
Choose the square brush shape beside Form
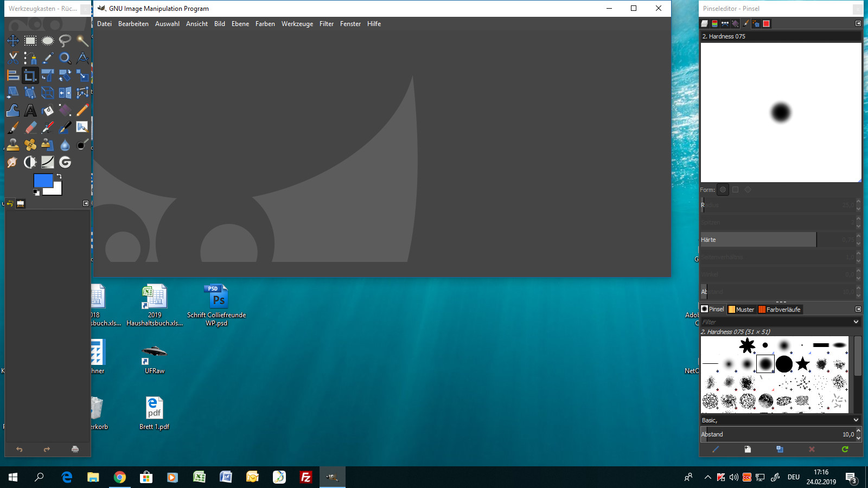(x=735, y=190)
